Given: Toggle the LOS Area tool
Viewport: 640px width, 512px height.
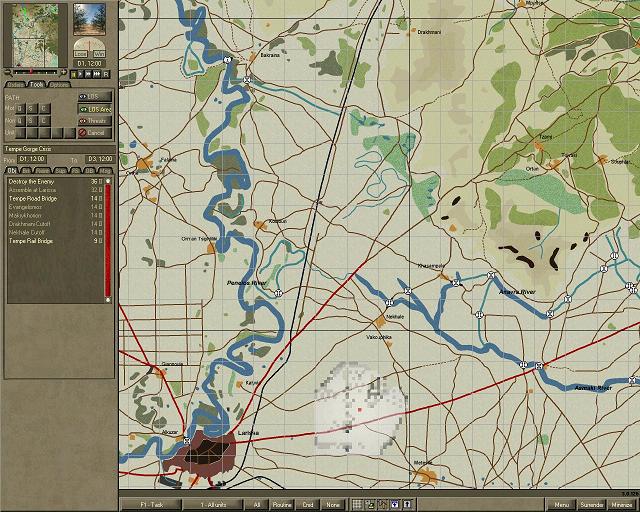Looking at the screenshot, I should 95,109.
